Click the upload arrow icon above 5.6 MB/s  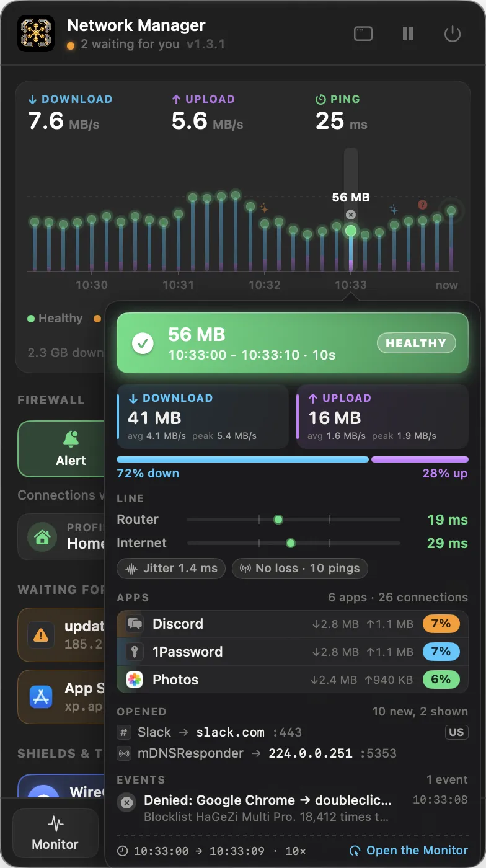click(x=176, y=99)
